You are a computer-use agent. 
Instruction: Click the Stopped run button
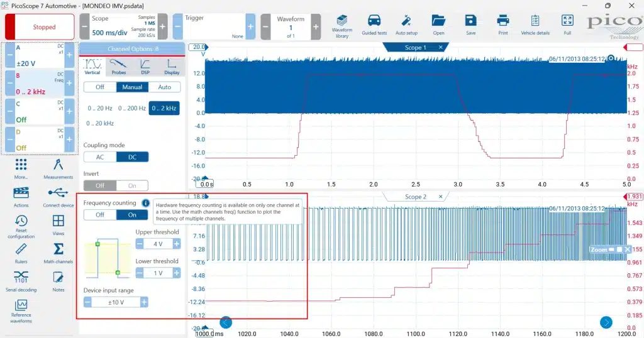click(x=40, y=26)
